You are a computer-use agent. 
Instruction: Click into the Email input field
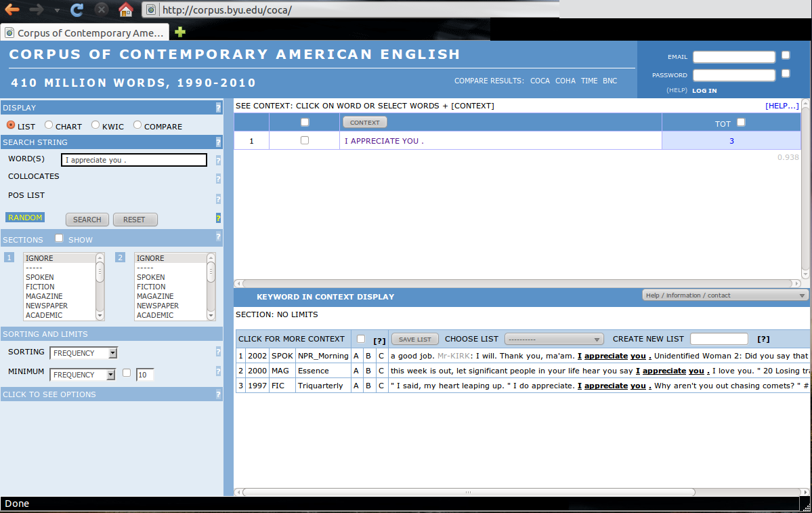coord(733,57)
